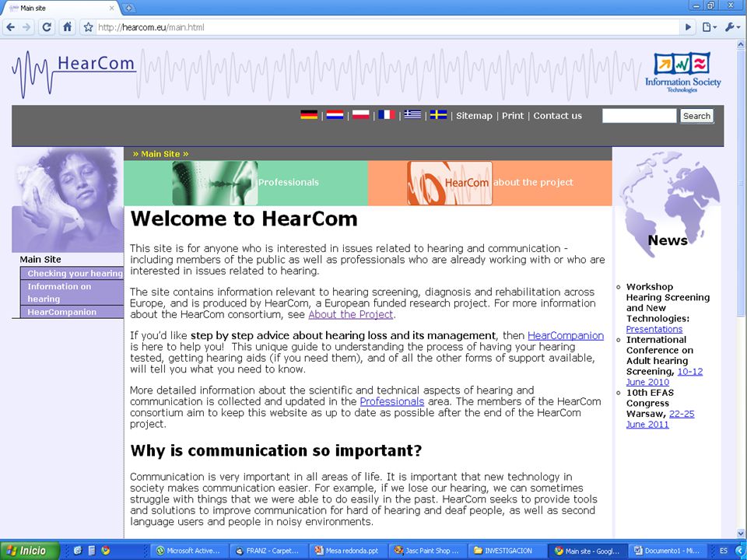Click the page vertical scrollbar thumb
The width and height of the screenshot is (747, 560).
tap(741, 184)
